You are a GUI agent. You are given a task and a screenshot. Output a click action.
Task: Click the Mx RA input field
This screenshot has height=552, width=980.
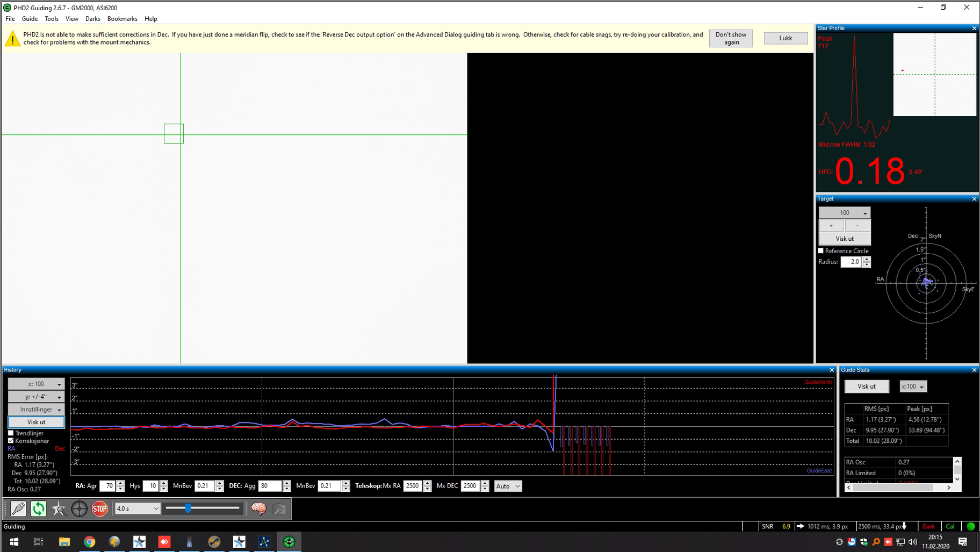pyautogui.click(x=413, y=486)
